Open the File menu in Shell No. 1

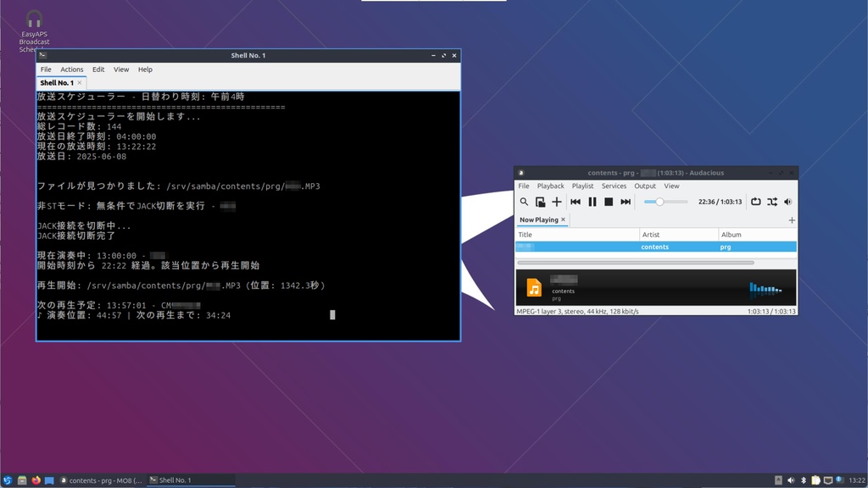[x=46, y=69]
